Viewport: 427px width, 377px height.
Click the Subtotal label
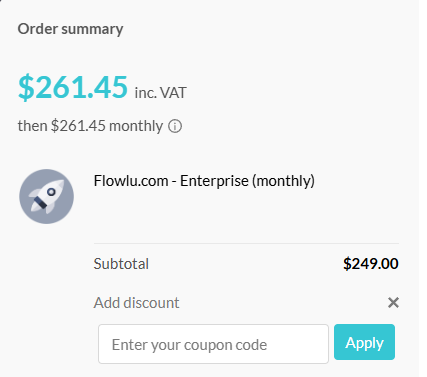pos(121,264)
